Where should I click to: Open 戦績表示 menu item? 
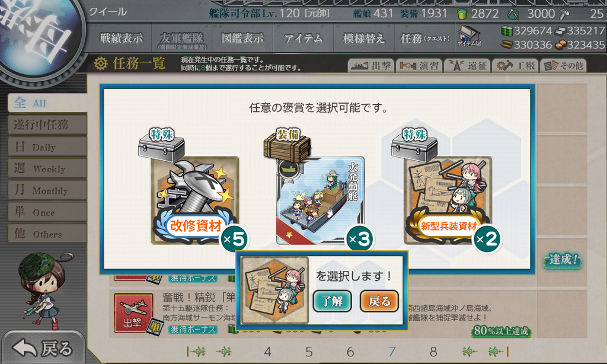click(x=122, y=38)
